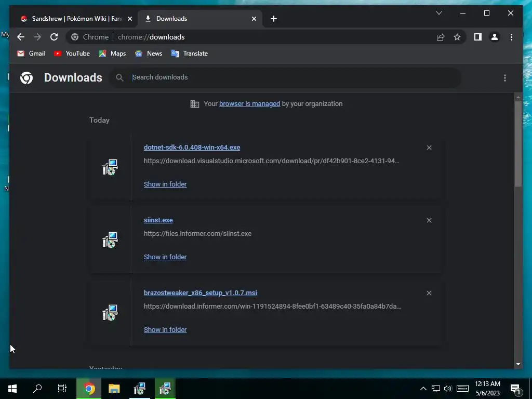Open a new tab with the plus button
This screenshot has width=532, height=399.
pos(274,19)
